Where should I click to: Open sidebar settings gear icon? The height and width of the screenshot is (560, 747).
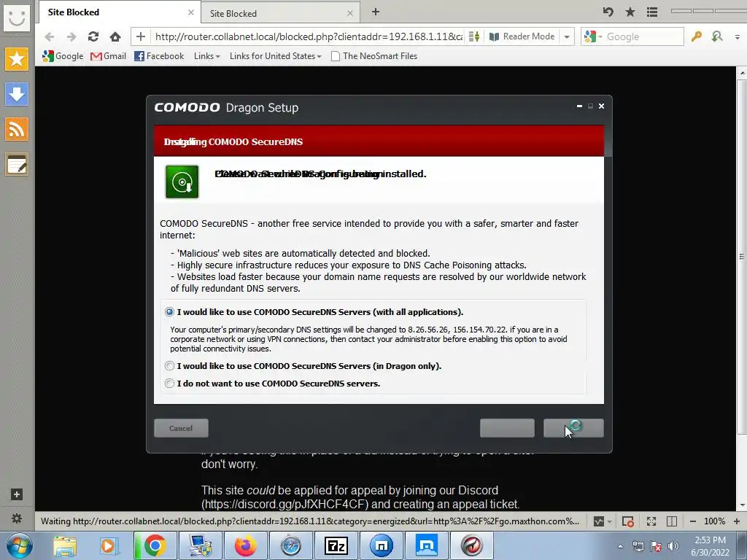tap(17, 518)
